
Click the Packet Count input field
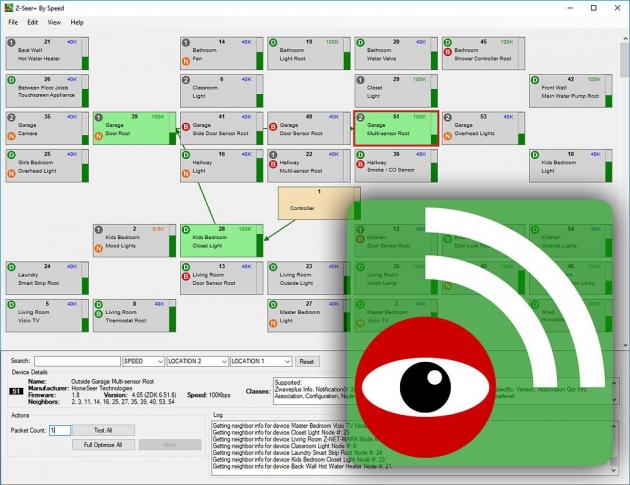60,430
